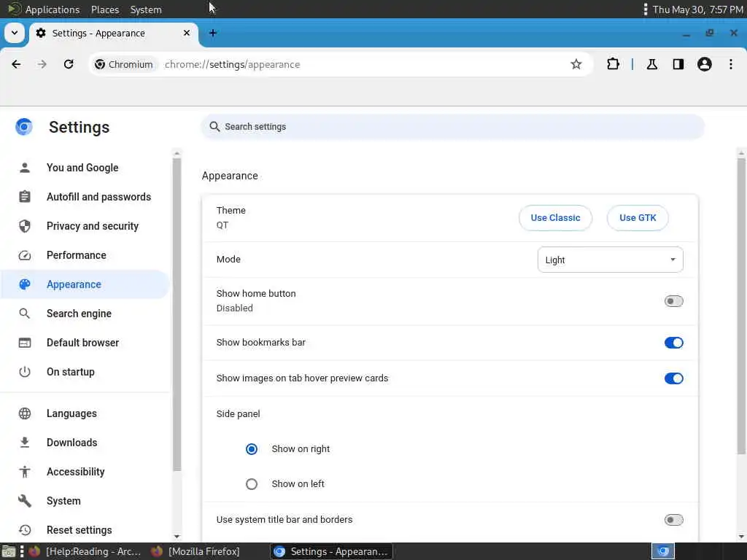Image resolution: width=747 pixels, height=560 pixels.
Task: Click the magnifier icon for Search engine
Action: (25, 314)
